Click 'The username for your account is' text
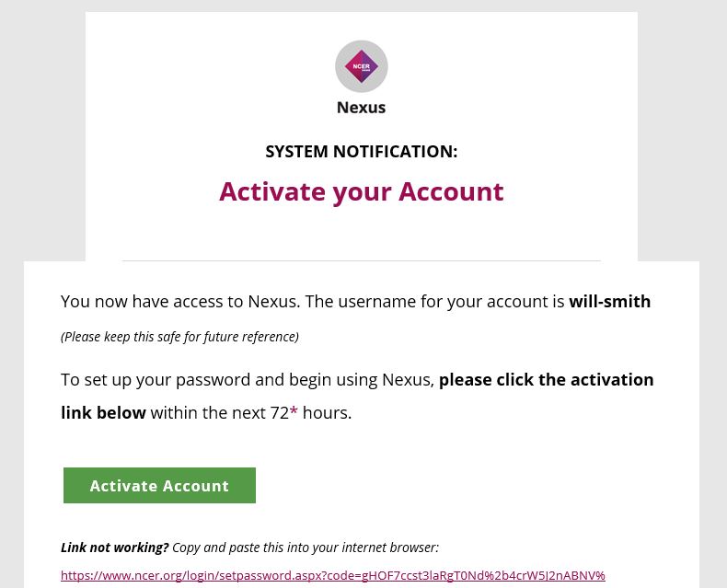Image resolution: width=727 pixels, height=588 pixels. tap(434, 302)
